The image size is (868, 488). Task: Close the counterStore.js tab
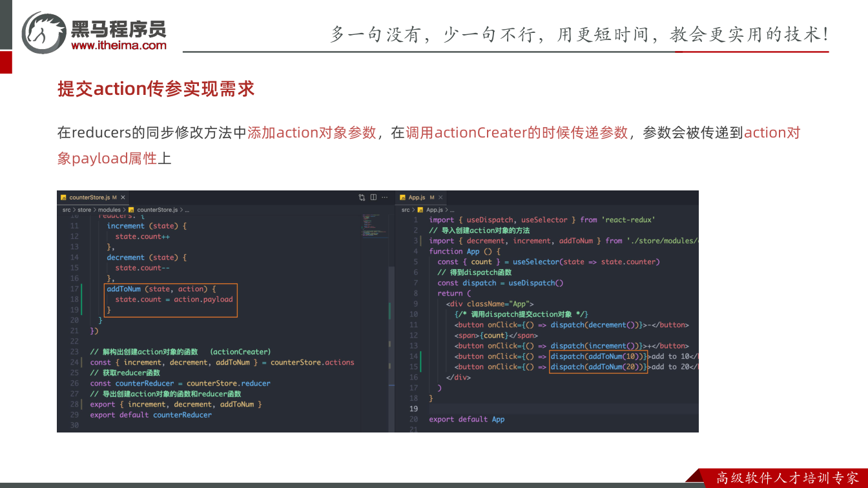[x=123, y=198]
